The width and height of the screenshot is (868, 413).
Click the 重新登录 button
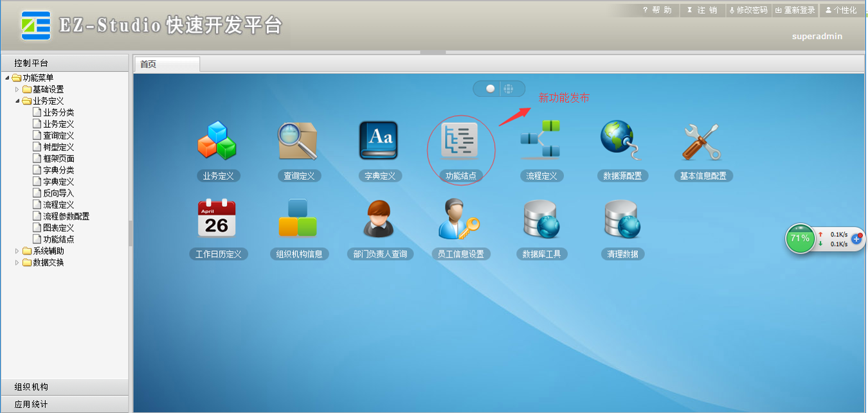pos(795,10)
